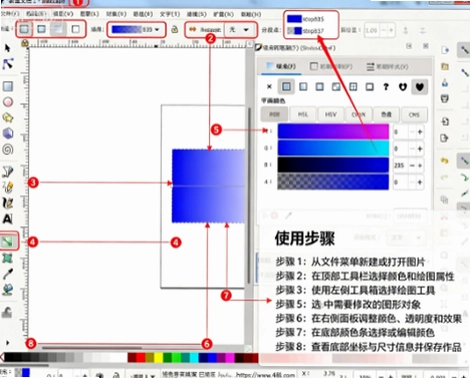
Task: Select the Node edit tool
Action: coord(8,64)
